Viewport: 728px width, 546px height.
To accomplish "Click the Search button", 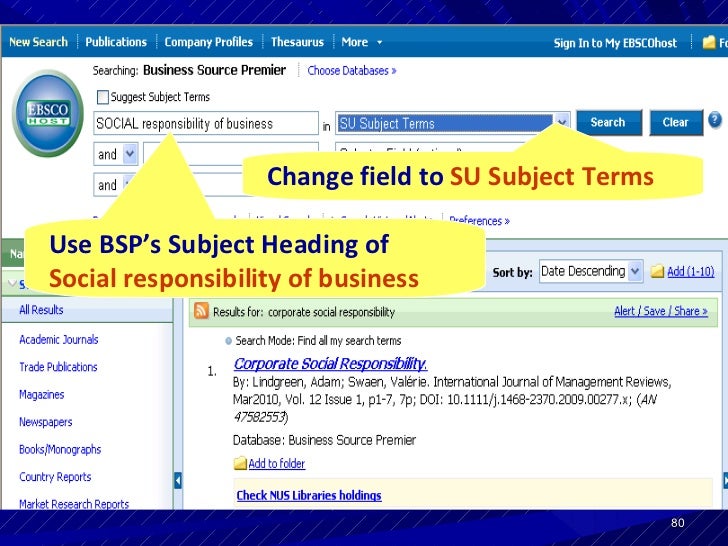I will click(609, 123).
